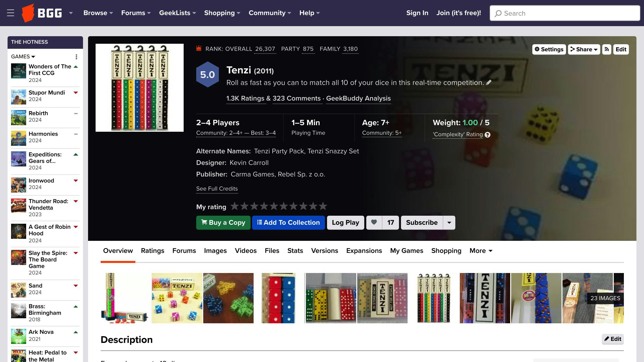Click the BGG logo
Screen dimensions: 644x362
[42, 13]
